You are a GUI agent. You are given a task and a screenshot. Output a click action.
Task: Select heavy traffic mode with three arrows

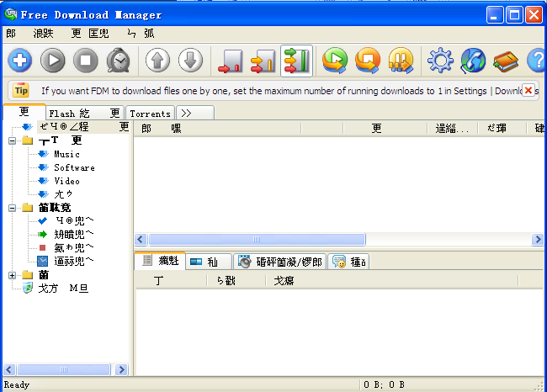coord(296,61)
